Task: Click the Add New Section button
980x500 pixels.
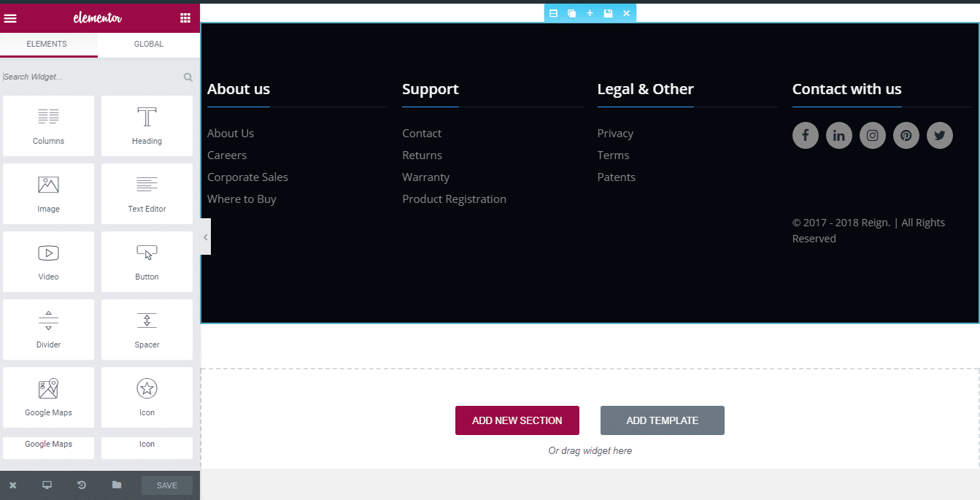Action: 517,420
